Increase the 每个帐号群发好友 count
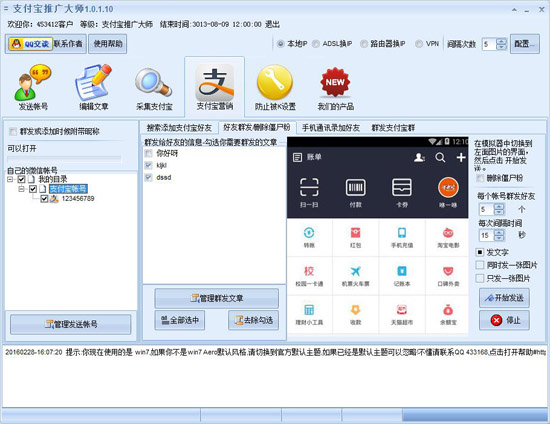The image size is (550, 424). pos(499,207)
